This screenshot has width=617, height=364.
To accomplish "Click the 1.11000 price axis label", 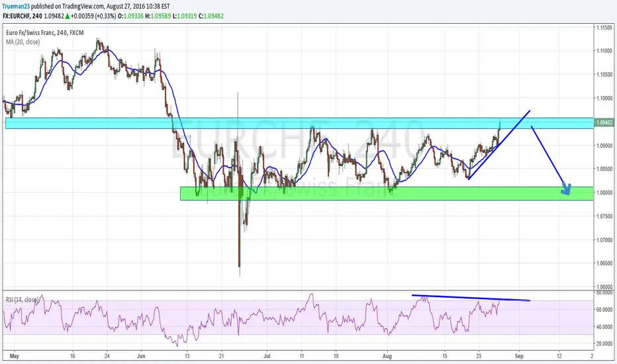I will (x=604, y=51).
